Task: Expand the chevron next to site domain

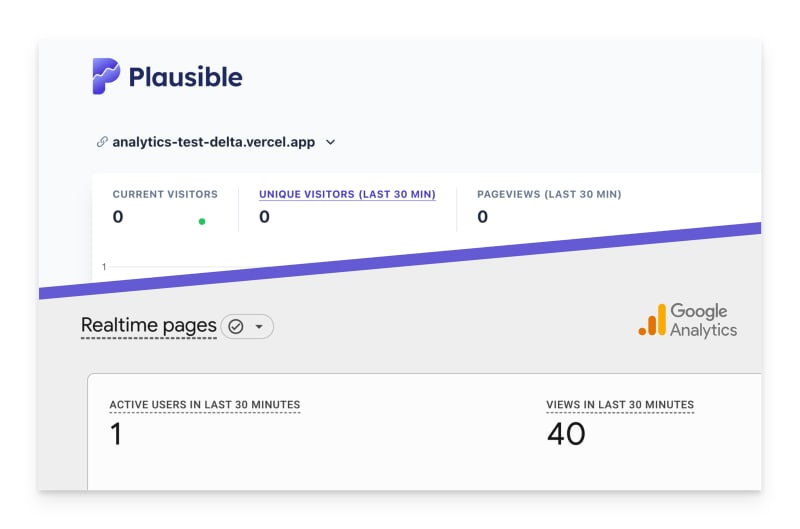Action: 331,142
